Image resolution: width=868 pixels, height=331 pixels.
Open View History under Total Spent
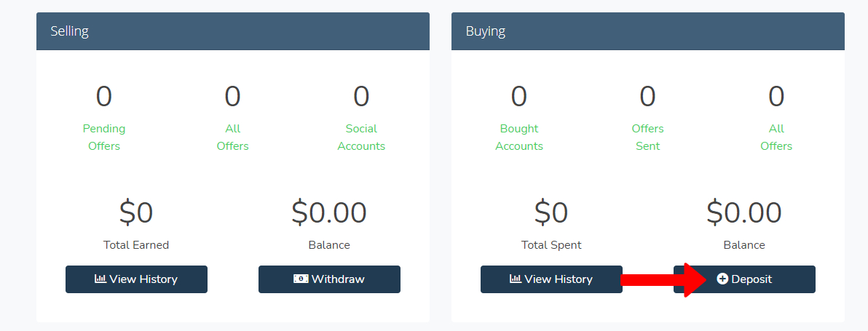[551, 279]
